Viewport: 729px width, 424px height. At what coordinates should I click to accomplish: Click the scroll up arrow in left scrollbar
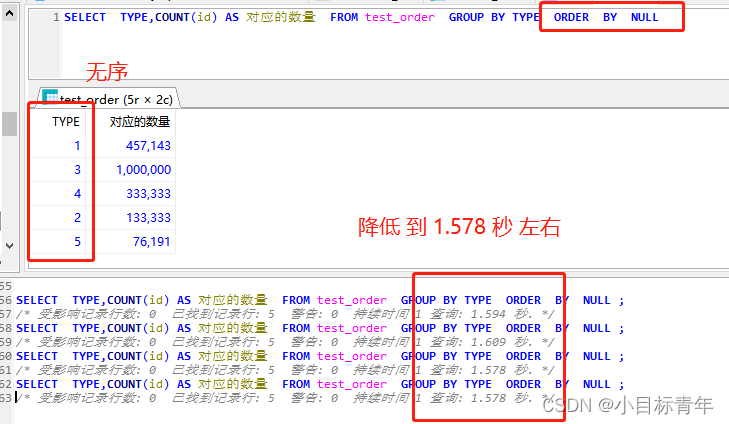(x=9, y=14)
